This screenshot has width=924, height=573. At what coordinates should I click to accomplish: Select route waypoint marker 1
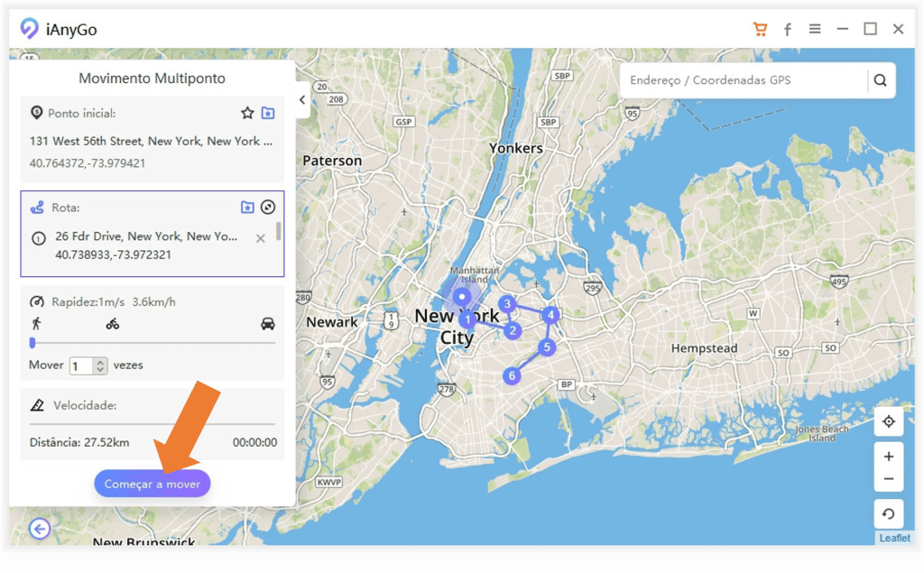click(x=468, y=319)
